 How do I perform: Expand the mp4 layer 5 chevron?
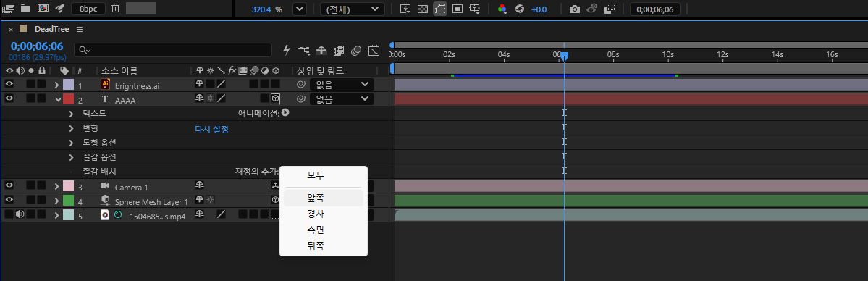click(57, 214)
